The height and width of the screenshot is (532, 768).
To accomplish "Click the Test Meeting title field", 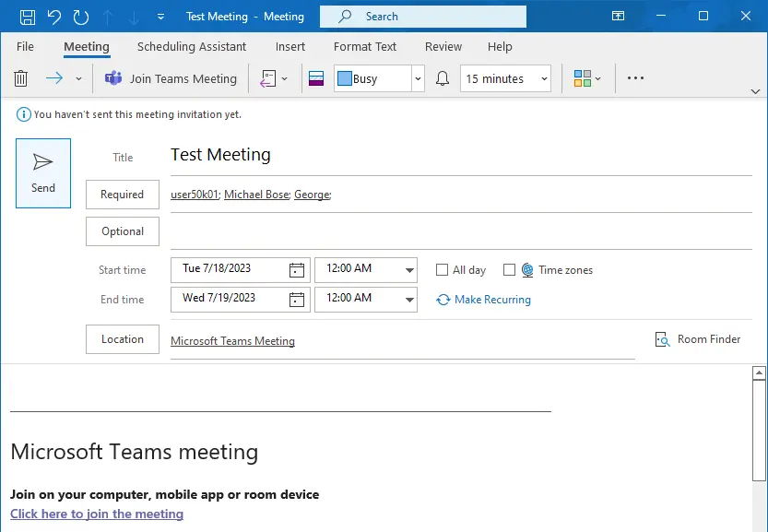I will pyautogui.click(x=461, y=155).
